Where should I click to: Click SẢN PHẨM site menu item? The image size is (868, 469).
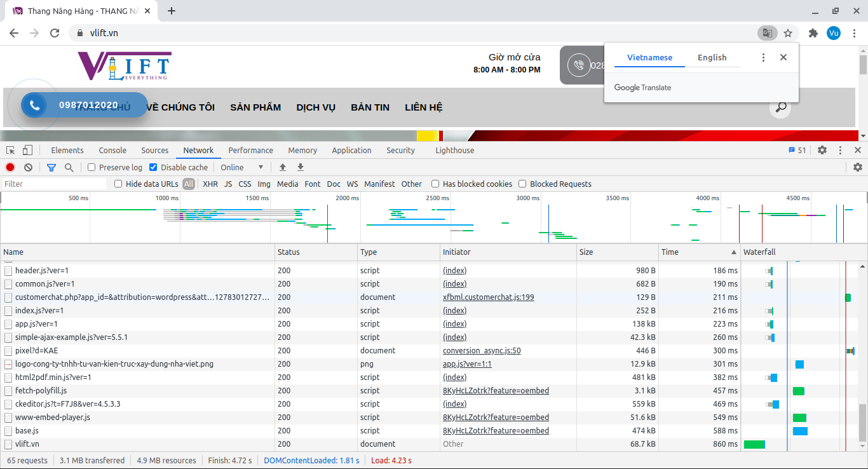point(255,107)
